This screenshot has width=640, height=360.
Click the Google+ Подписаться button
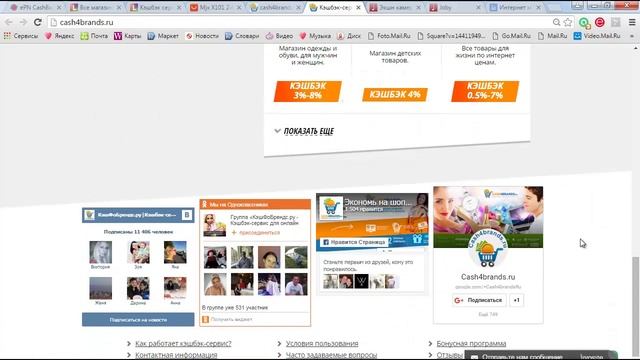click(x=479, y=300)
